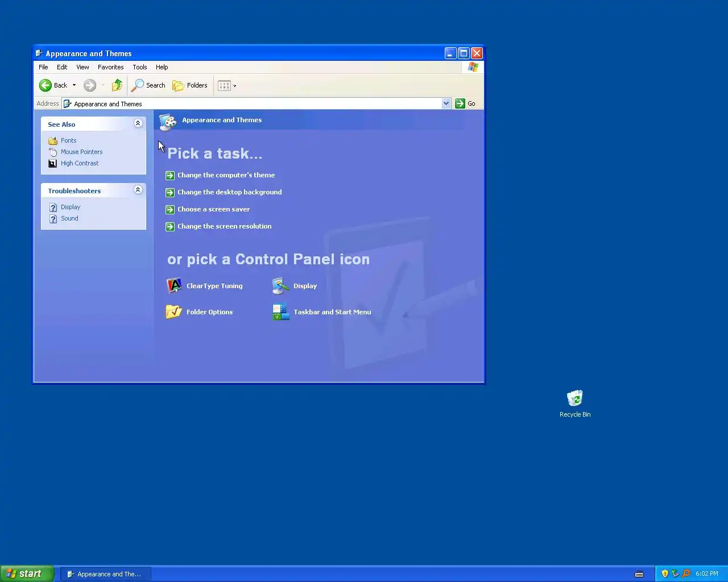Open the Views toolbar button
Image resolution: width=728 pixels, height=582 pixels.
click(x=224, y=85)
